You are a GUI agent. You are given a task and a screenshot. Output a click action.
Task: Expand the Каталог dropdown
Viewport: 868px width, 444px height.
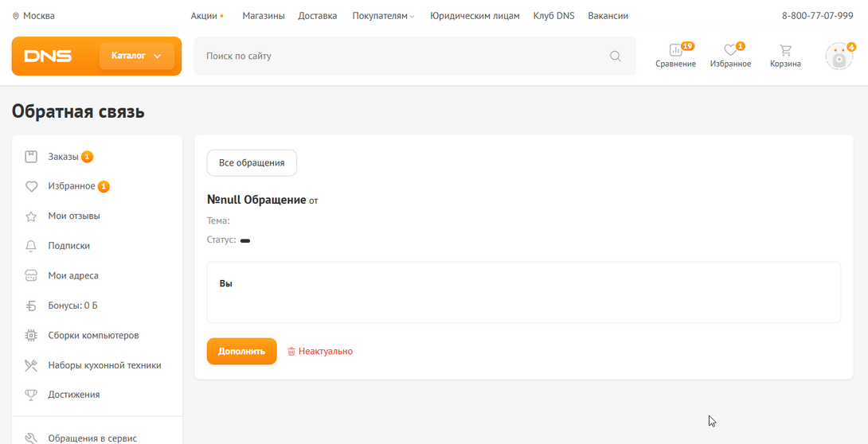coord(136,56)
